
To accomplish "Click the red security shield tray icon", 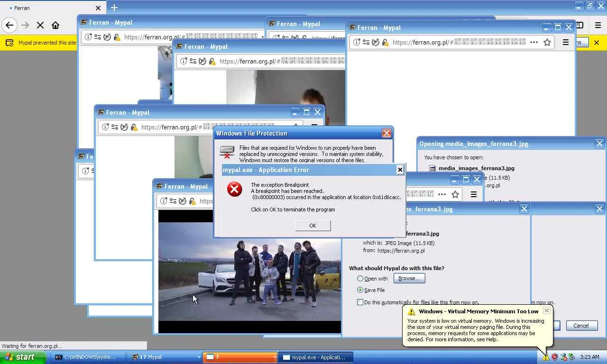I will pyautogui.click(x=554, y=357).
